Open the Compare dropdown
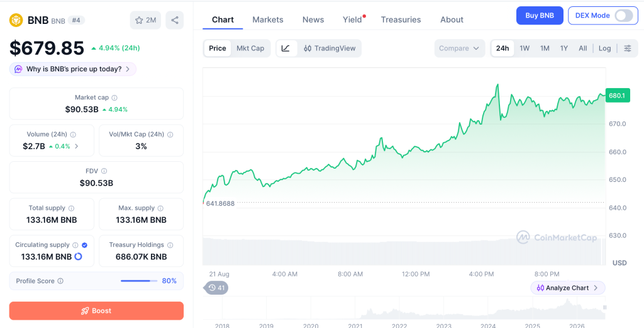644x328 pixels. click(x=459, y=48)
